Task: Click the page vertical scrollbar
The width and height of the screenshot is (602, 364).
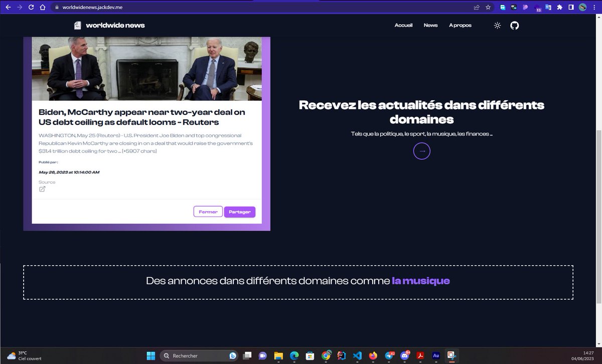Action: tap(599, 217)
